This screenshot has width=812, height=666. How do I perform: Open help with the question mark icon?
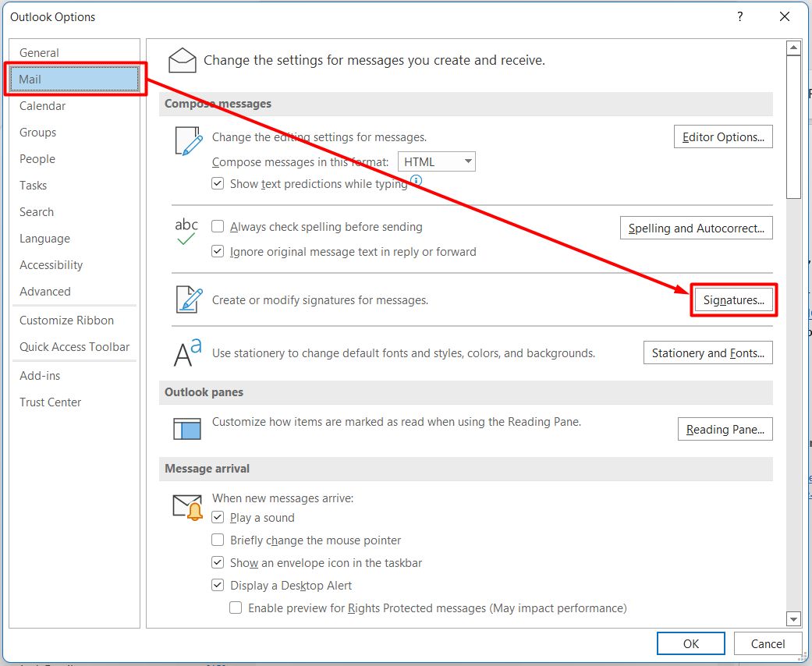tap(740, 16)
